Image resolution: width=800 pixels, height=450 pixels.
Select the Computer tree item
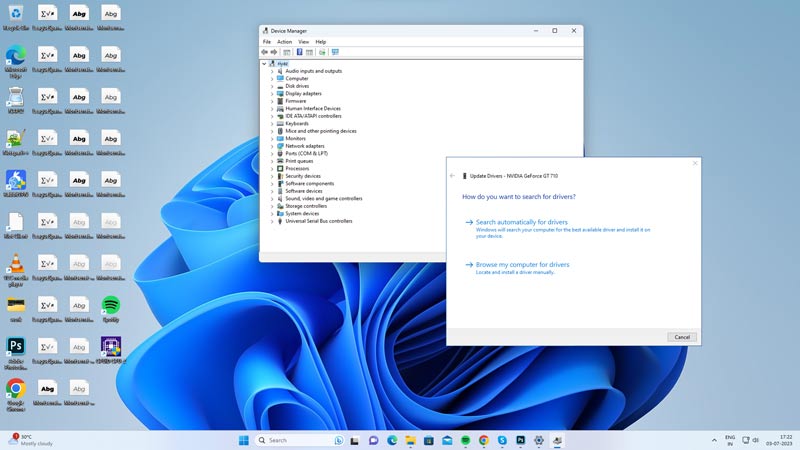coord(296,79)
